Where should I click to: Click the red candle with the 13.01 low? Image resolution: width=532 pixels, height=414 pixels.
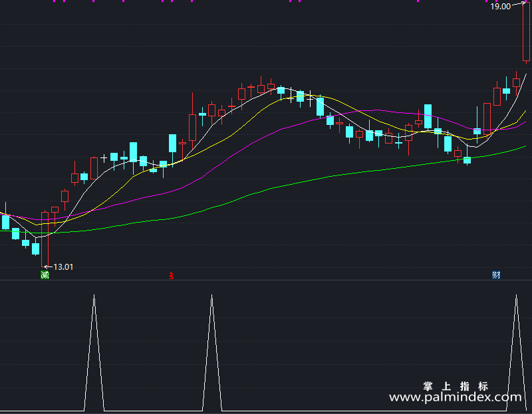point(45,239)
